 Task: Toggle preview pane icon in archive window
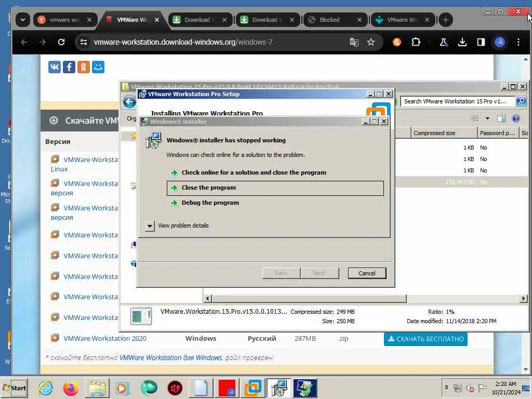(501, 118)
